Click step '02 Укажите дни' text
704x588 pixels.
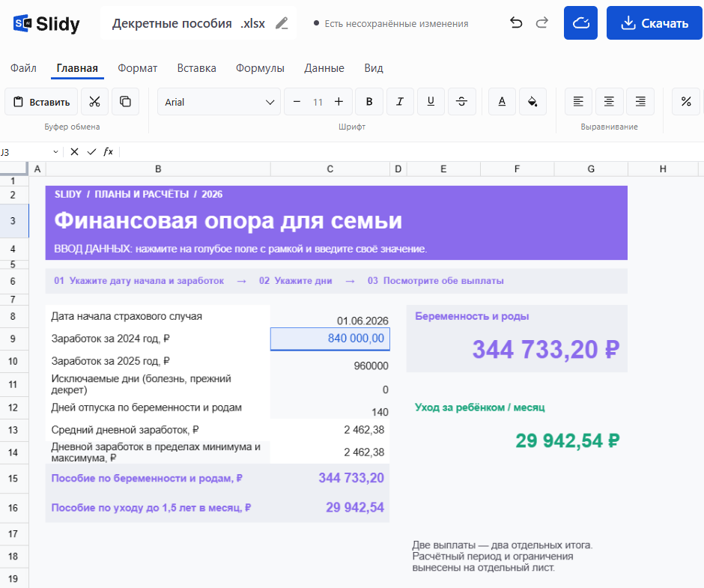[x=295, y=281]
